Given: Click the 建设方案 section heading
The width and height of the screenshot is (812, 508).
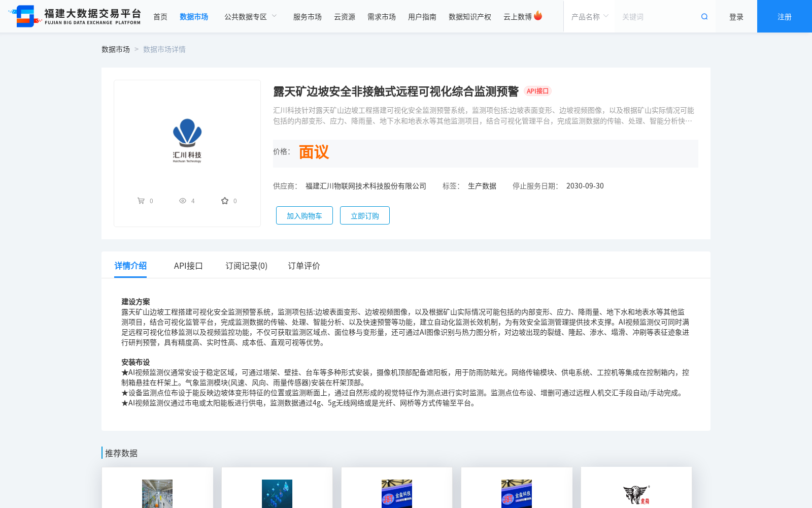Looking at the screenshot, I should coord(136,302).
